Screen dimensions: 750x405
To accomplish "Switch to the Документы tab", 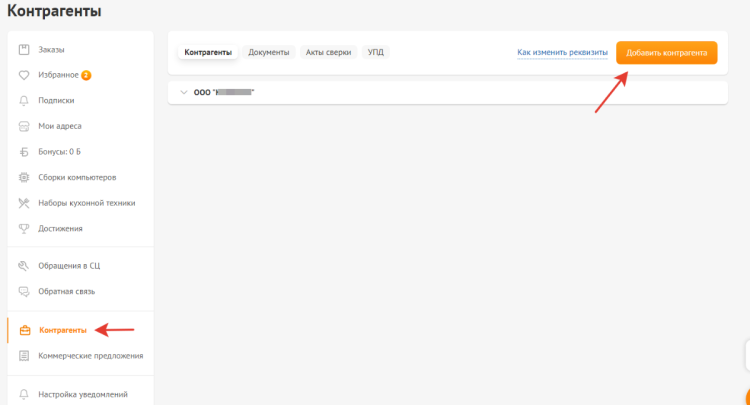I will [x=269, y=52].
